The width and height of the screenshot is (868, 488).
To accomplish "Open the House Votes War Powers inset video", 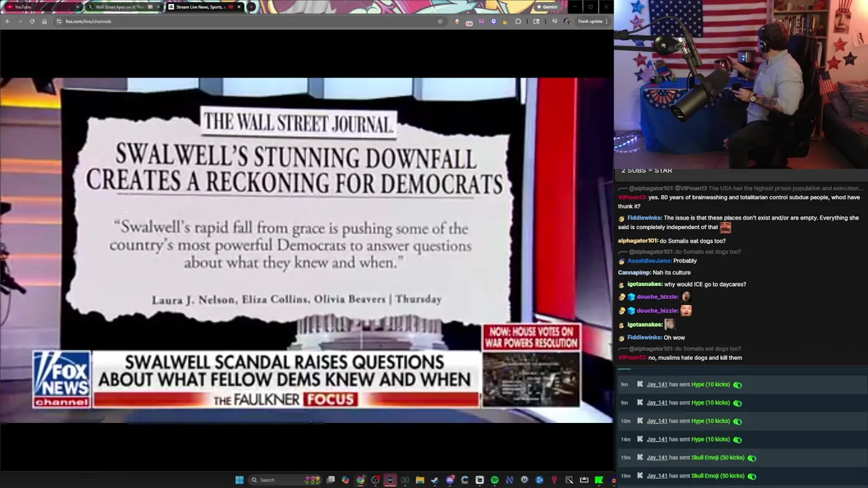I will pyautogui.click(x=531, y=380).
